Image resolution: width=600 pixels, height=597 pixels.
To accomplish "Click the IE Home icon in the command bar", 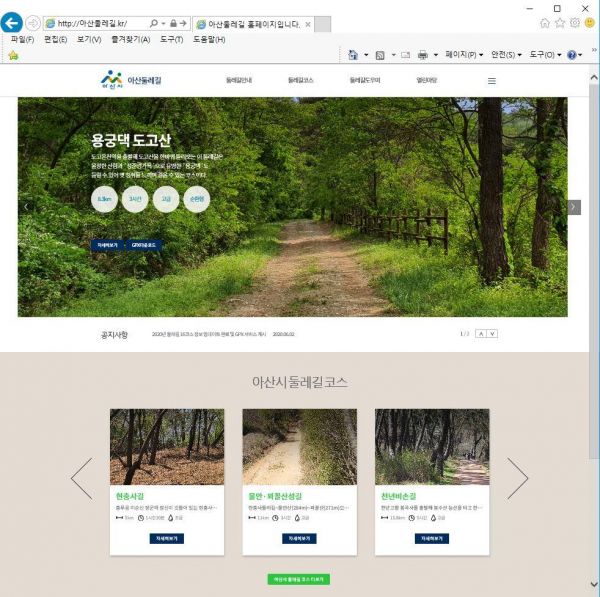I will click(x=354, y=55).
